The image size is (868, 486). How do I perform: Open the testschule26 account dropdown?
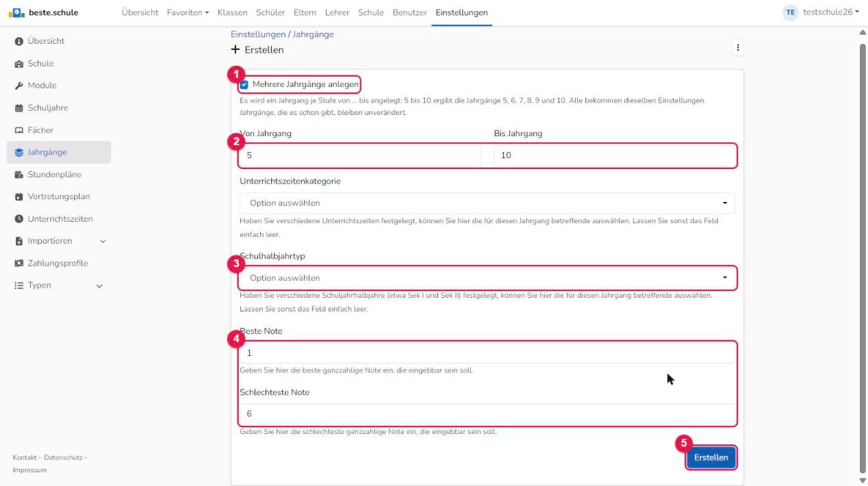tap(832, 13)
